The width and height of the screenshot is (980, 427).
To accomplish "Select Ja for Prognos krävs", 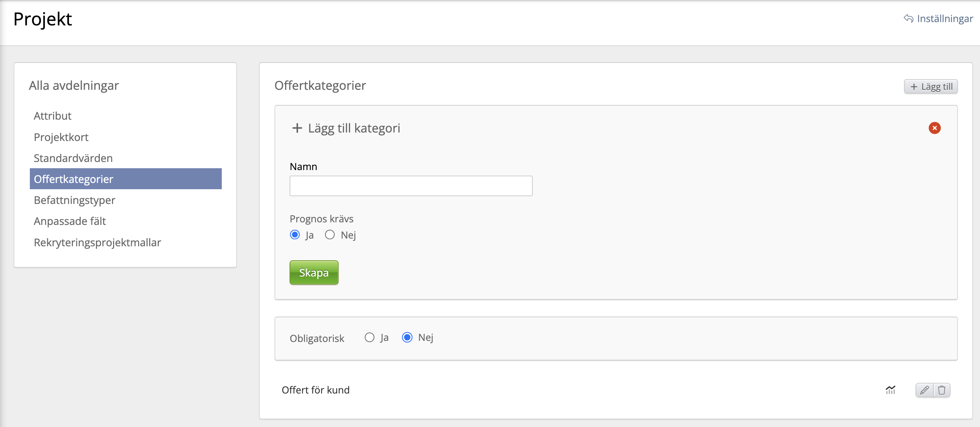I will [x=295, y=234].
